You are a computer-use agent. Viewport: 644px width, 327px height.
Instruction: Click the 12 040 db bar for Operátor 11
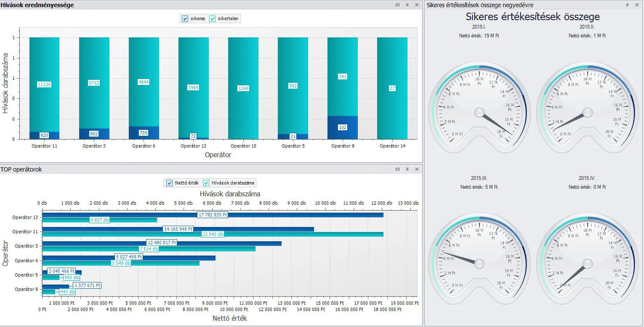295,234
